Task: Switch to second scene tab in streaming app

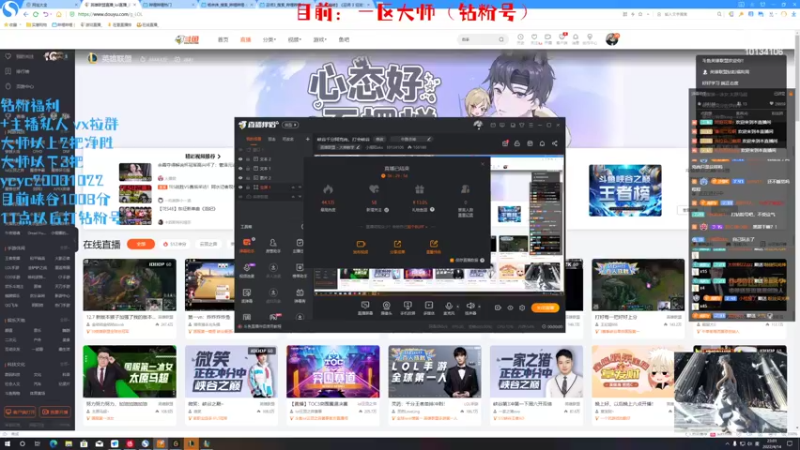Action: [x=272, y=139]
